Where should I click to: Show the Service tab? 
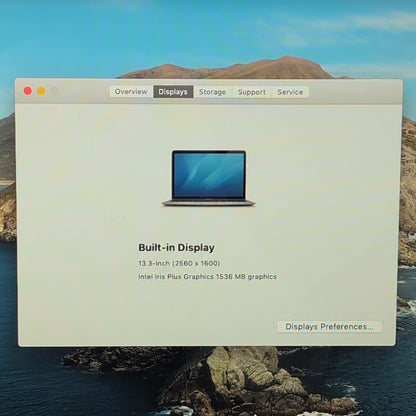coord(290,92)
